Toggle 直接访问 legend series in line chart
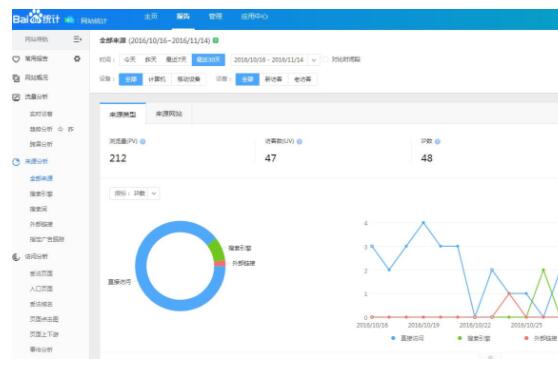558x369 pixels. coord(408,338)
